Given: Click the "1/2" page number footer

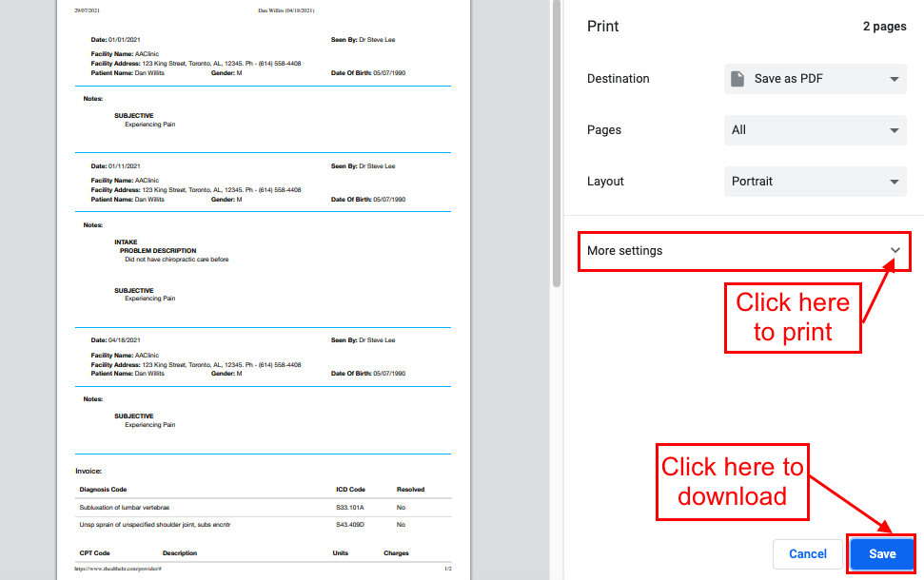Looking at the screenshot, I should pyautogui.click(x=448, y=569).
